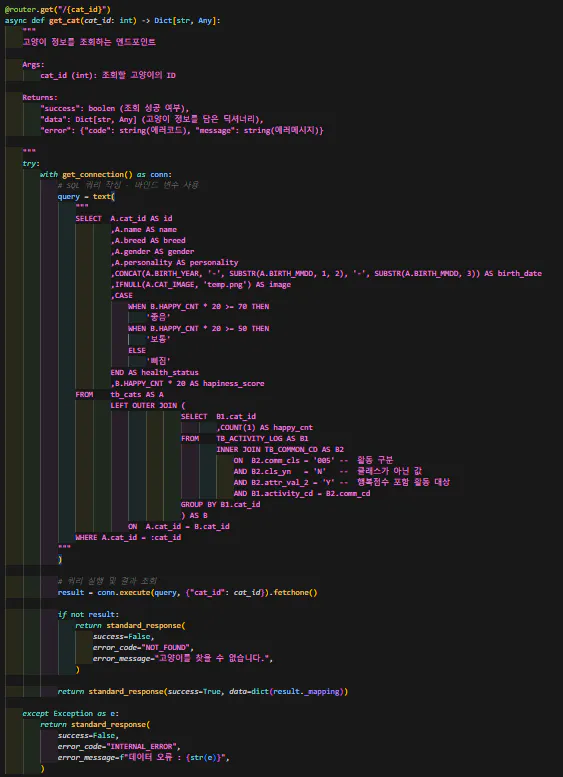Click 'WHEN B.HAPPY_CNT * 20 >= 70 THEN'
Image resolution: width=563 pixels, height=777 pixels.
tap(199, 307)
